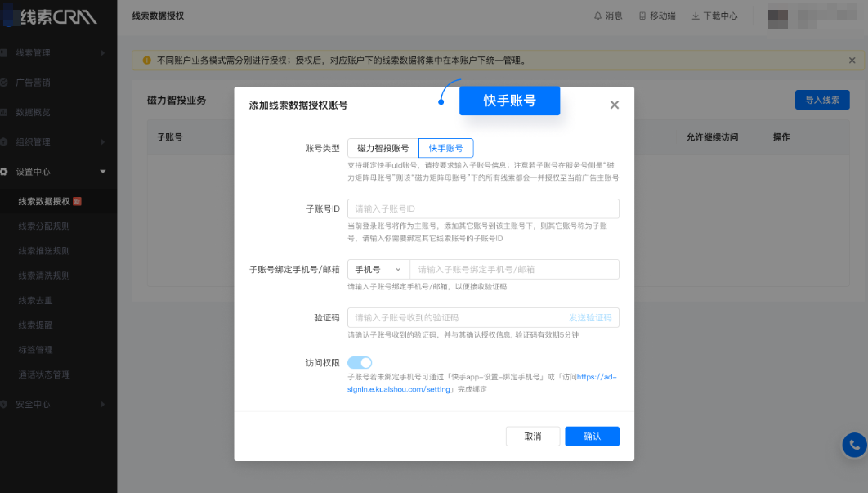Click the 子账号 column header
Image resolution: width=868 pixels, height=493 pixels.
click(x=170, y=137)
